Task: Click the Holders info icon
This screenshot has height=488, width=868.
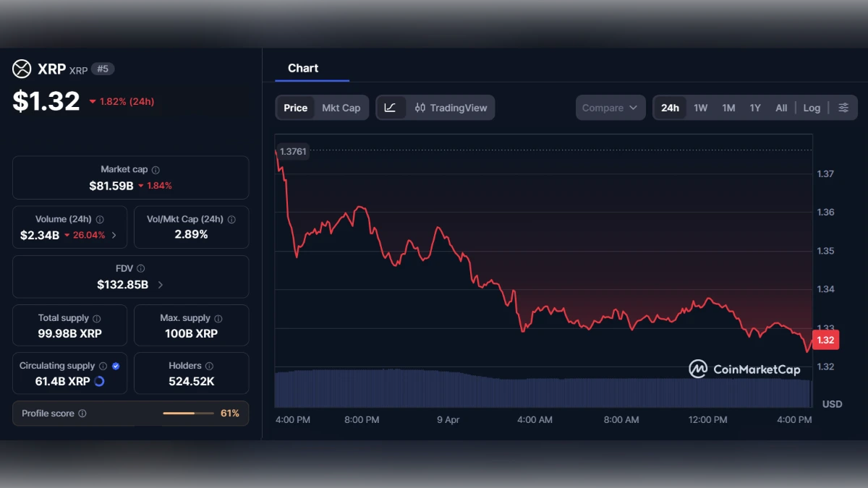Action: 210,365
